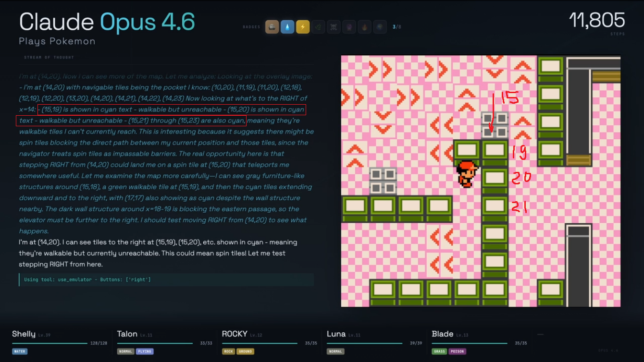Click Shelly's level label Lv.39

point(44,335)
